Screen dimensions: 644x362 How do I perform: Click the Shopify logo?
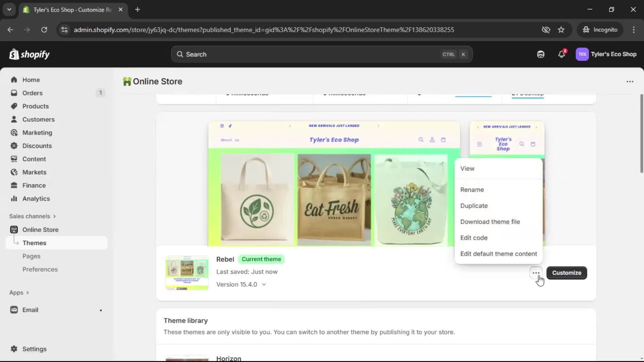coord(30,54)
